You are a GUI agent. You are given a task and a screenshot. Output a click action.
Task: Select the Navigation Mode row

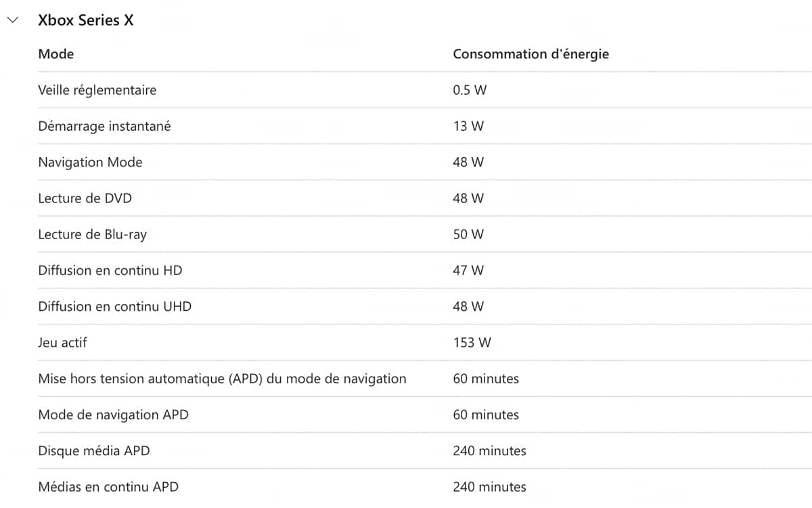[90, 162]
